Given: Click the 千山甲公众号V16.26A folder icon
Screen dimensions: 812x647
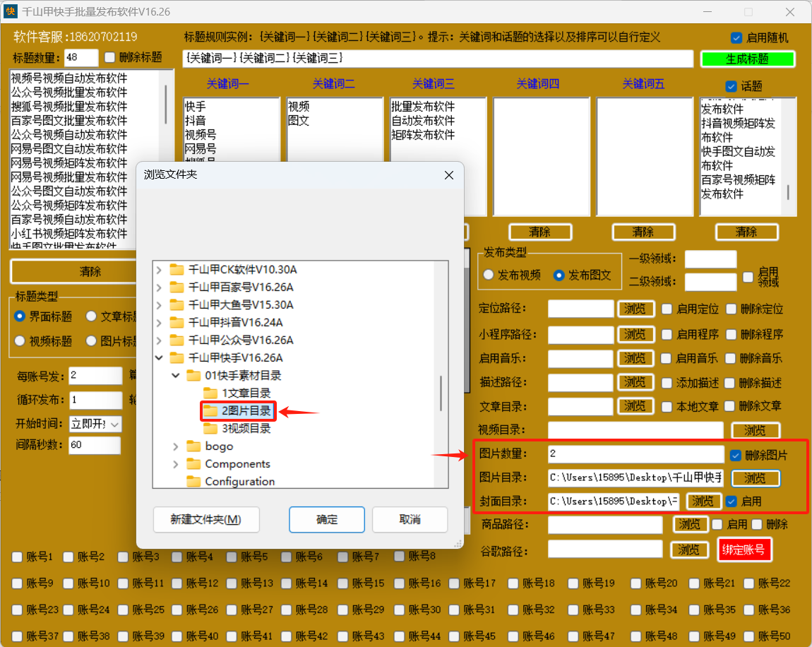Looking at the screenshot, I should pyautogui.click(x=177, y=340).
